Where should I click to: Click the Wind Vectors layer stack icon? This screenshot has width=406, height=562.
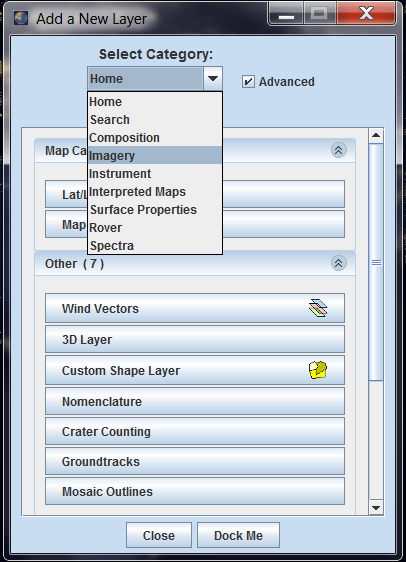coord(318,308)
